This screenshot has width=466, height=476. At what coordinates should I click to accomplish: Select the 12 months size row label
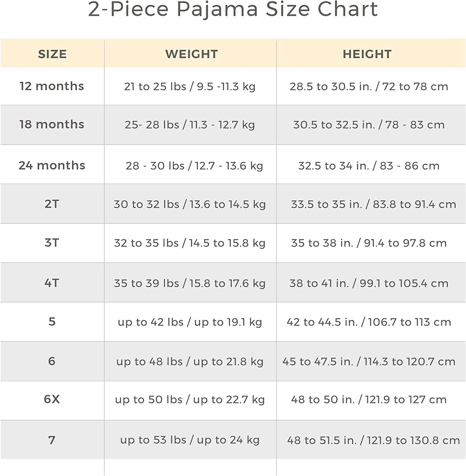point(52,86)
